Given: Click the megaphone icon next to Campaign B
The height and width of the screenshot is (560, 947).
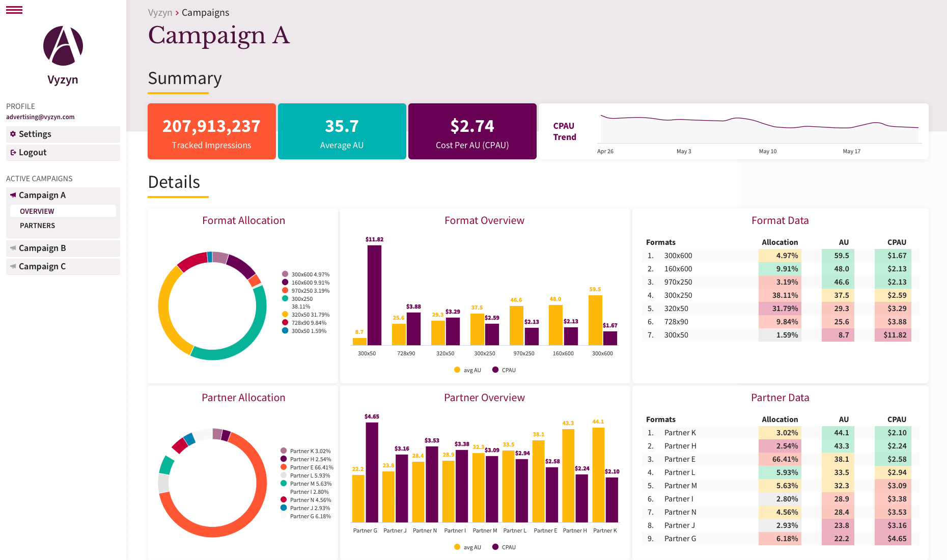Looking at the screenshot, I should [13, 248].
